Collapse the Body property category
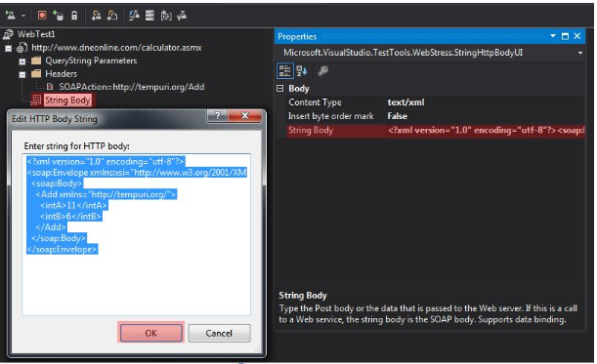This screenshot has width=597, height=364. pos(279,88)
